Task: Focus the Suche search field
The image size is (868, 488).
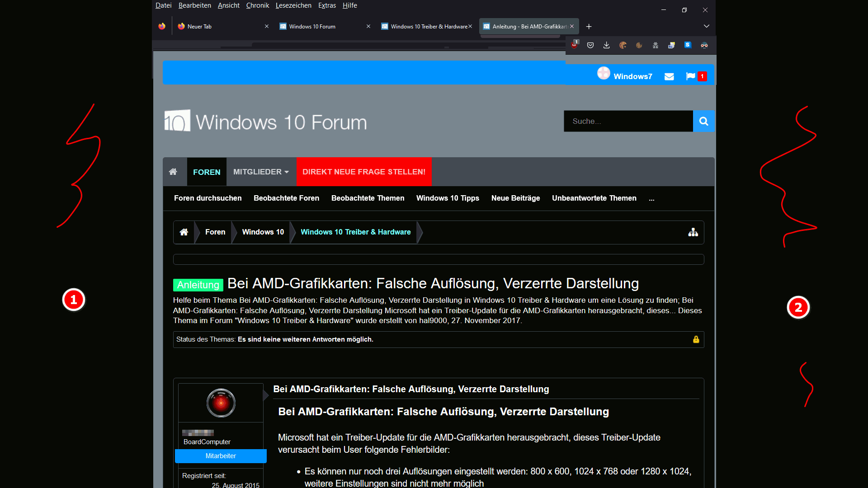Action: coord(628,121)
